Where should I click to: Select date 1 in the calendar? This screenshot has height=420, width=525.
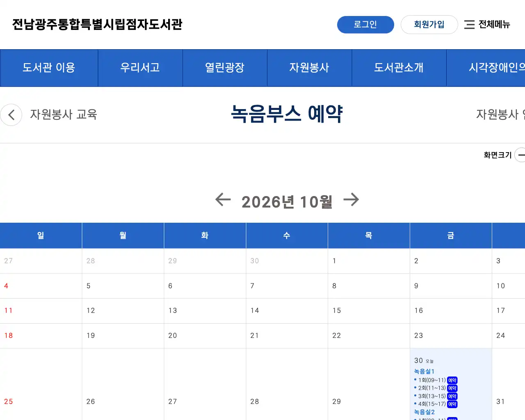[334, 261]
